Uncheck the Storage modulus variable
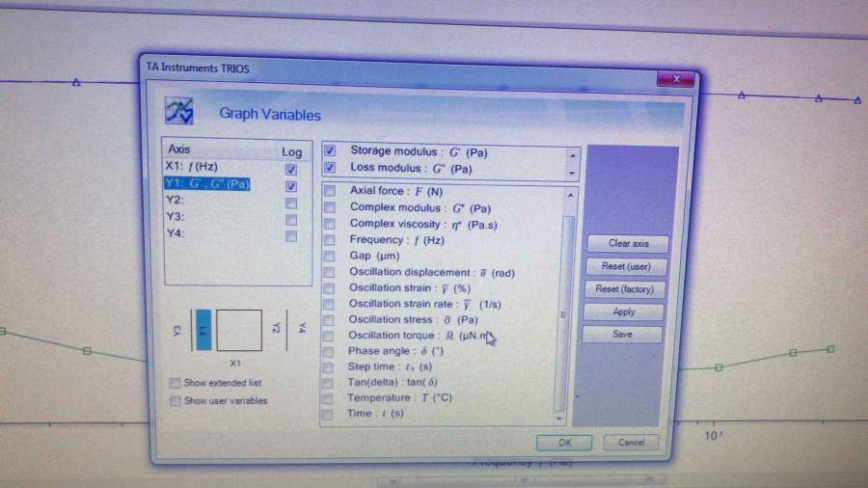The height and width of the screenshot is (488, 868). pos(330,150)
